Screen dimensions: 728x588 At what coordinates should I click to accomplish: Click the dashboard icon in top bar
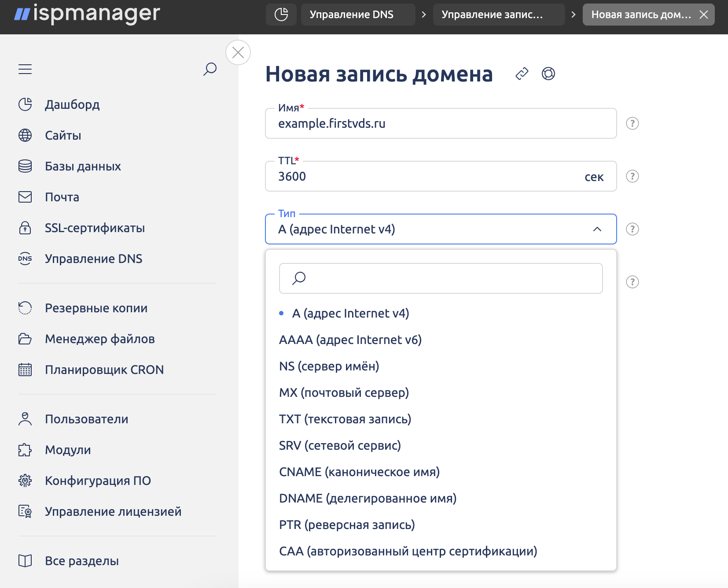281,15
